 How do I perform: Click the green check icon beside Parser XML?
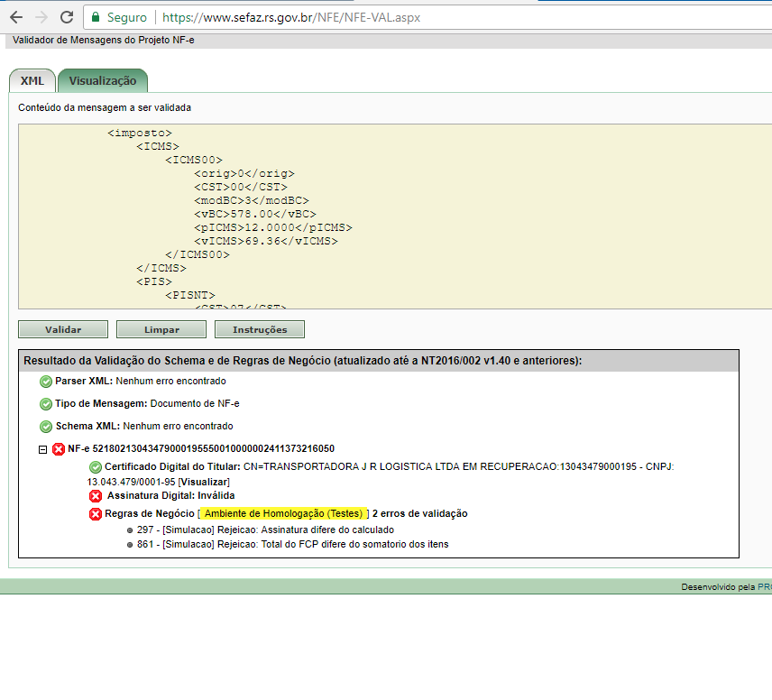pos(46,382)
